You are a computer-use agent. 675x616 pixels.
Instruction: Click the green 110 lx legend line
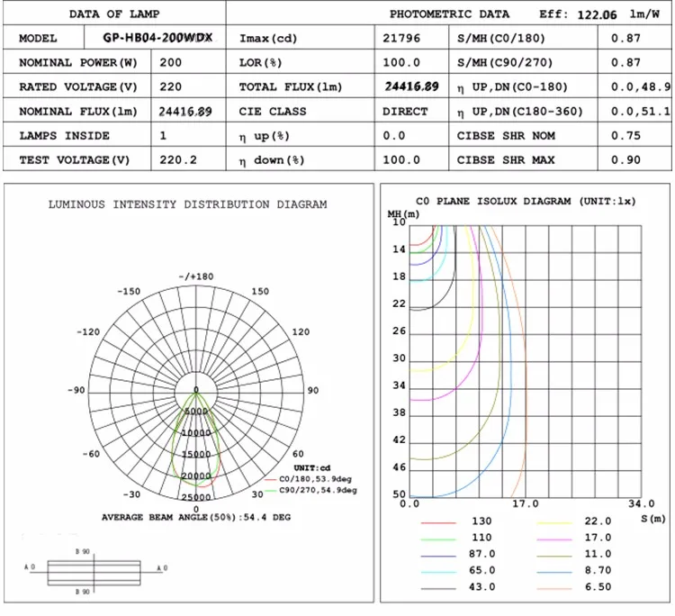[x=438, y=539]
